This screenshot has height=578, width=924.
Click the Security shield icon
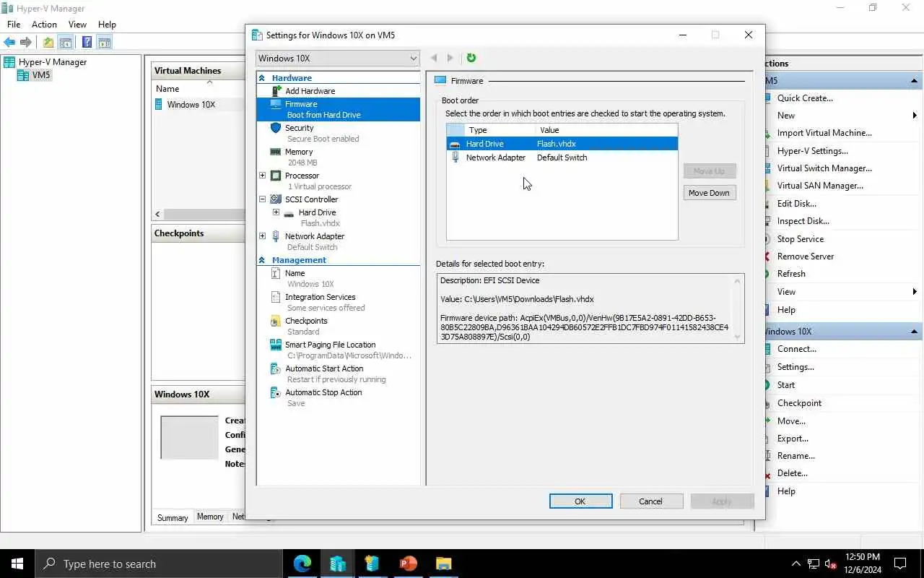(276, 128)
